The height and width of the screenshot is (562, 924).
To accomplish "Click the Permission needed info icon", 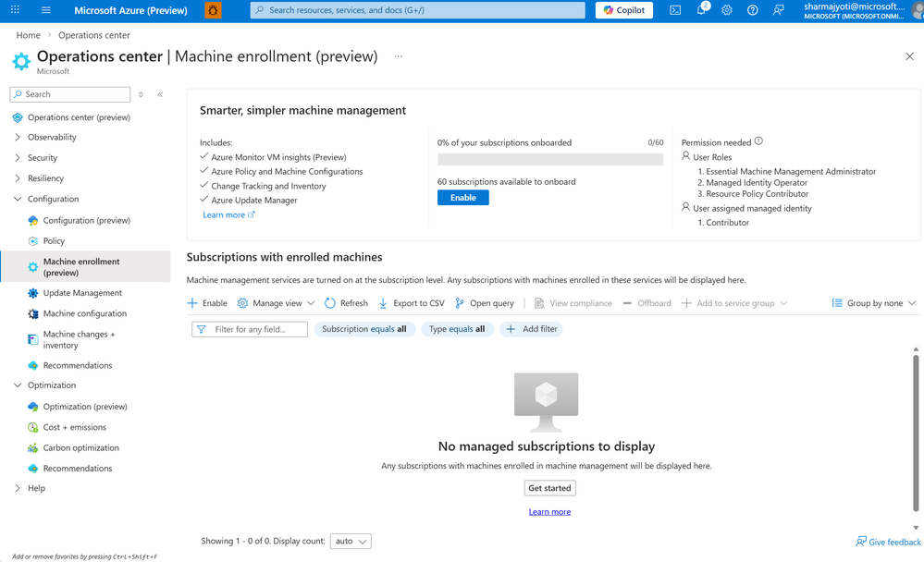I will pos(759,141).
